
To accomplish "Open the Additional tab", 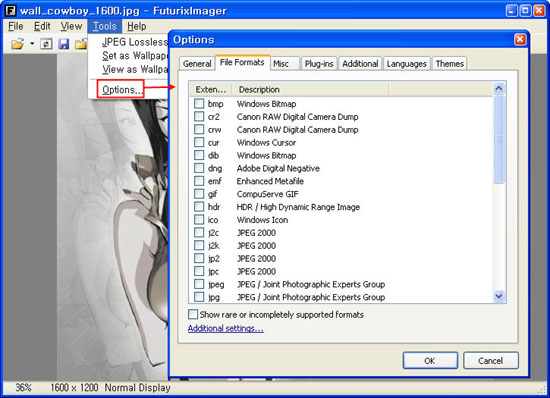I will click(360, 64).
